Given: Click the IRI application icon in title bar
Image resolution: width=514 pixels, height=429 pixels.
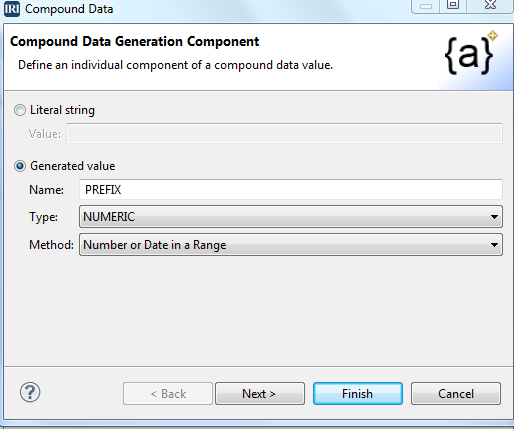Looking at the screenshot, I should (12, 9).
